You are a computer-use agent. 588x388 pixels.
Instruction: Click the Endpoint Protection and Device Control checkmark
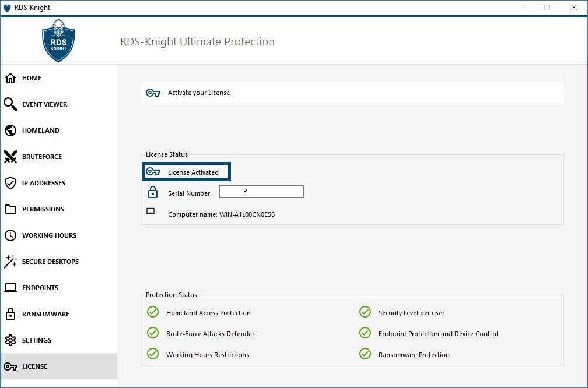pyautogui.click(x=365, y=333)
